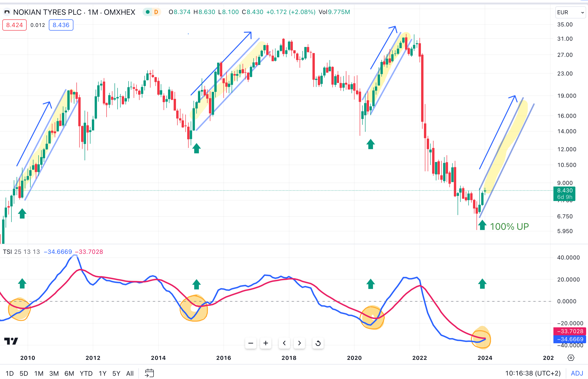Click the TSI red value -33.7028 in legend
The height and width of the screenshot is (379, 588).
89,252
